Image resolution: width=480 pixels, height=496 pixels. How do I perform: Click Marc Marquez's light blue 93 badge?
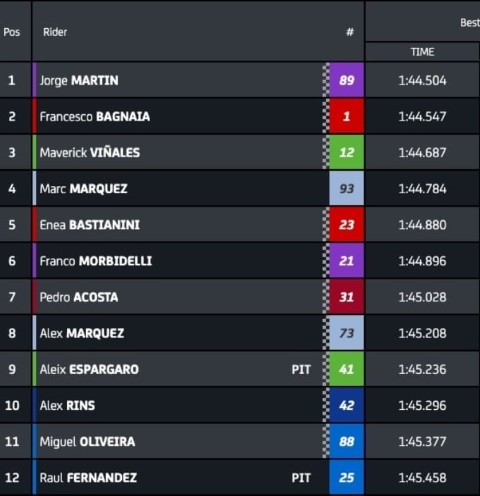[346, 189]
